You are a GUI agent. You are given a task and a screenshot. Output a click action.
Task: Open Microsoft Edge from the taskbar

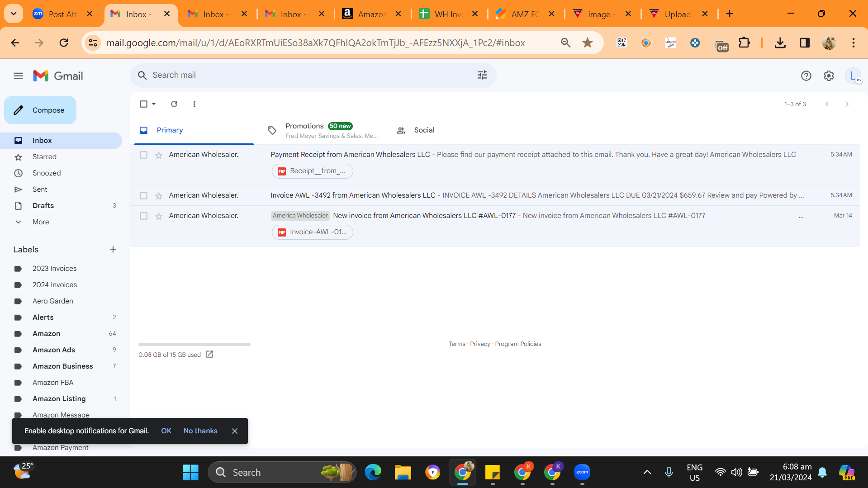pyautogui.click(x=373, y=473)
